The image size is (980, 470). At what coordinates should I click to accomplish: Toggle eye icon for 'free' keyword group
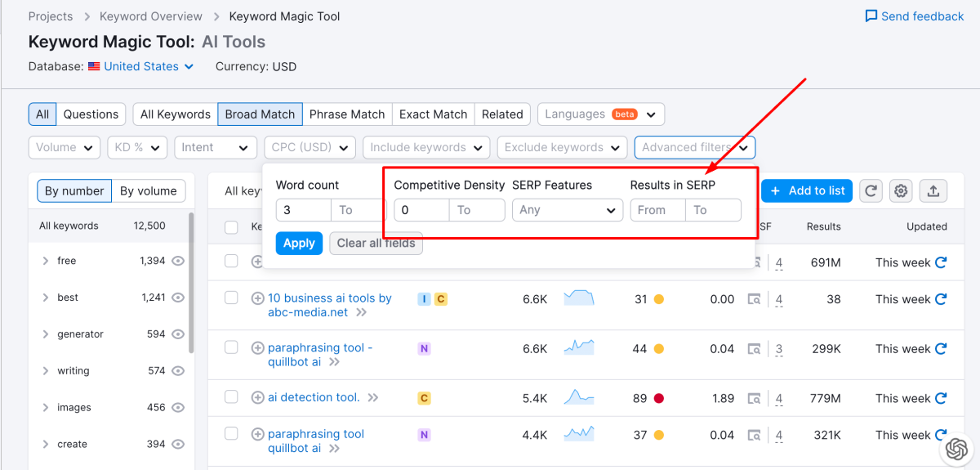178,261
